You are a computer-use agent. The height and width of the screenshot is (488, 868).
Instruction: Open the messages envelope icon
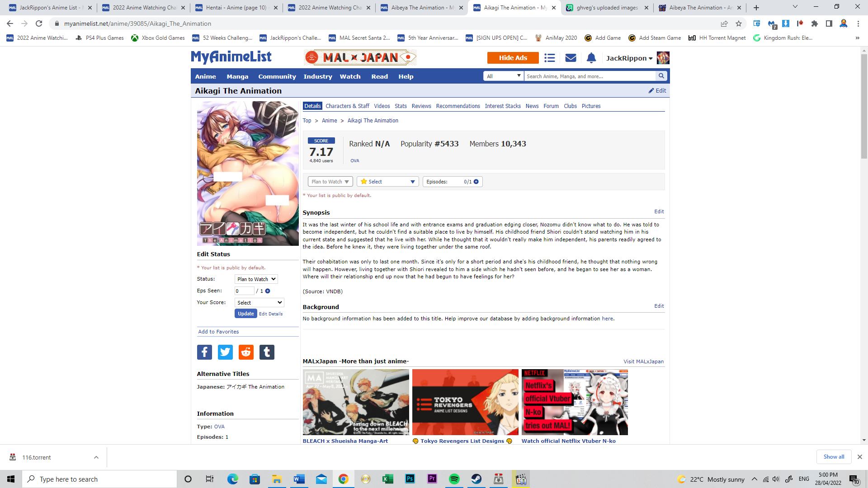tap(571, 58)
